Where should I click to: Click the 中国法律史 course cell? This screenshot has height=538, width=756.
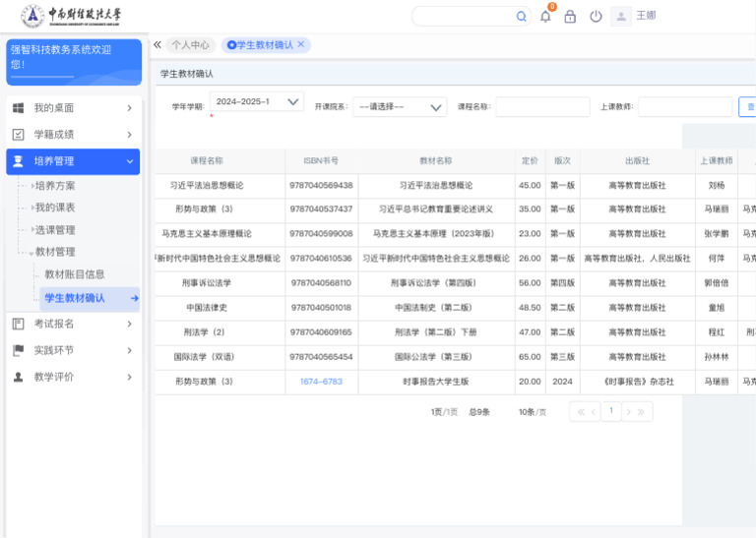point(207,308)
